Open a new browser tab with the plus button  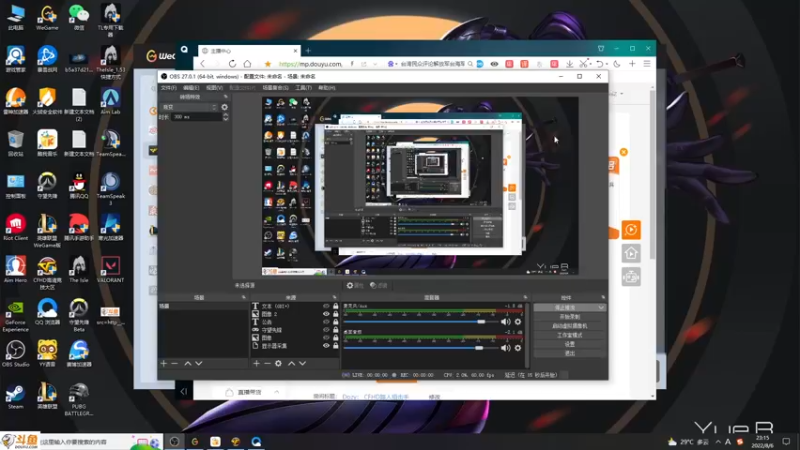point(308,51)
